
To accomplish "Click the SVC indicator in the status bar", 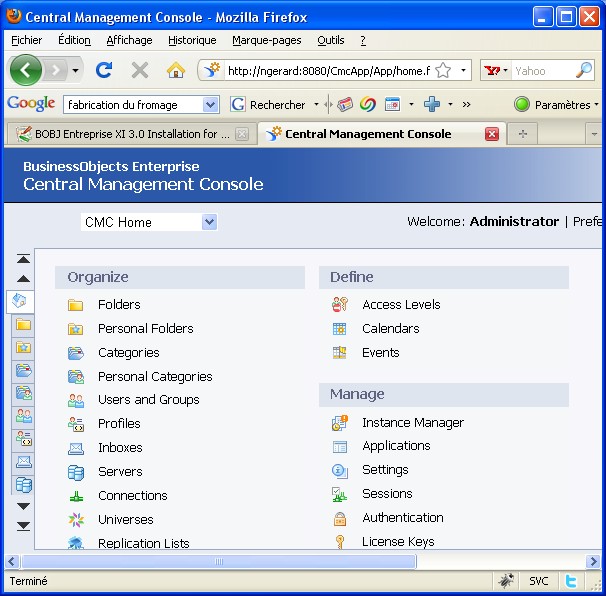I will tap(539, 581).
